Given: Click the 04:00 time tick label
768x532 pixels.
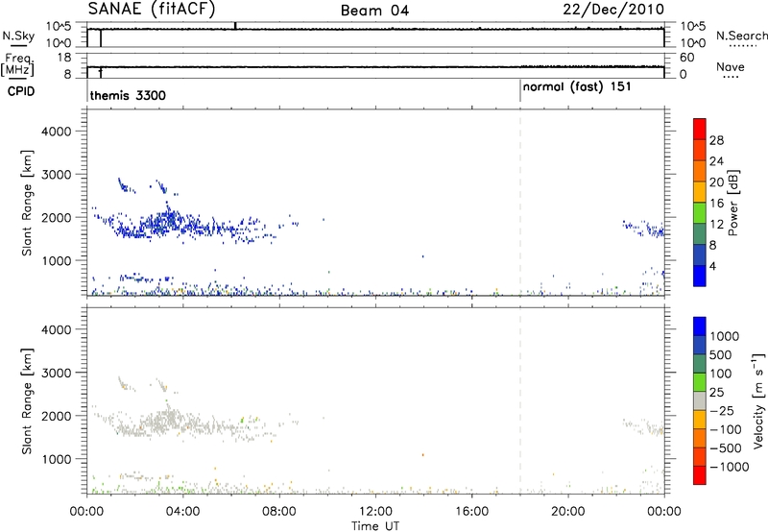Looking at the screenshot, I should [x=182, y=512].
